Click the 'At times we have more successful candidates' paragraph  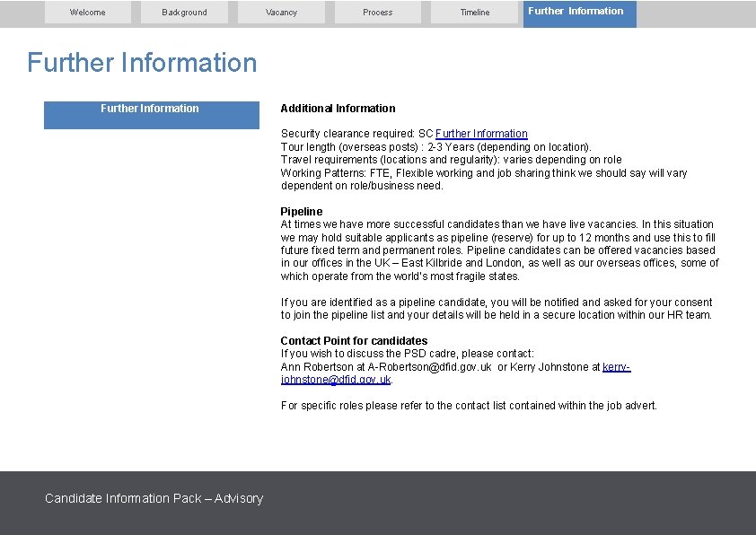(x=499, y=250)
